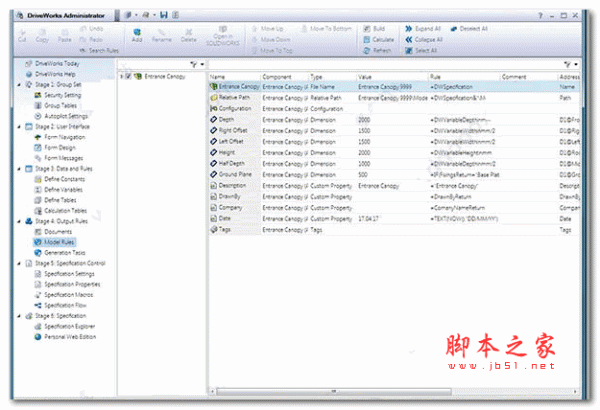600x410 pixels.
Task: Click the help question mark icon
Action: 540,15
